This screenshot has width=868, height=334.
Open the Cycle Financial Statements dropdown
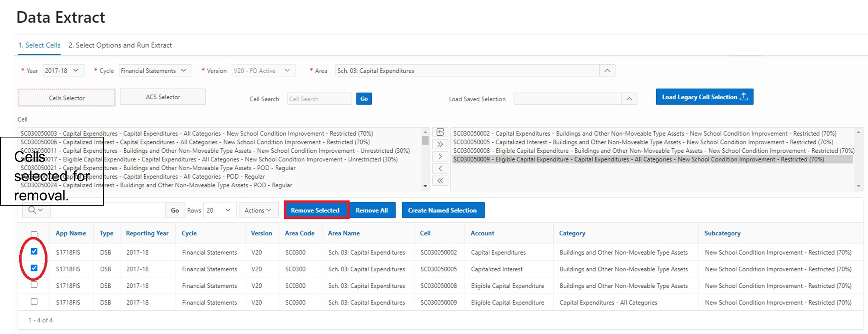click(x=155, y=71)
